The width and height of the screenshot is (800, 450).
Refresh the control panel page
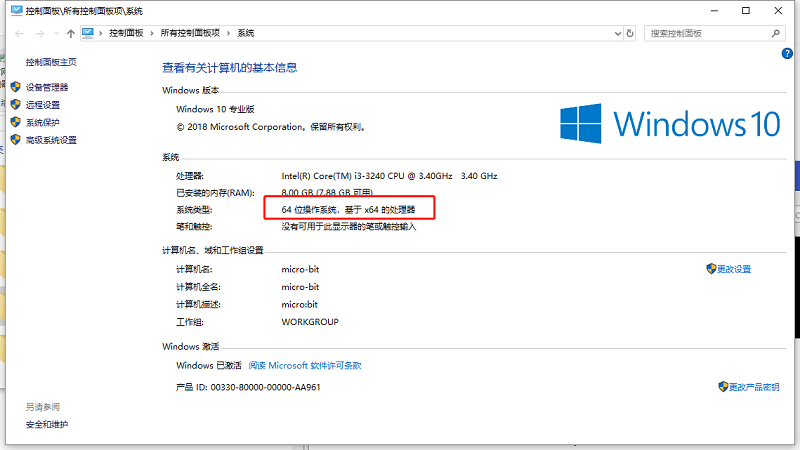click(x=630, y=34)
